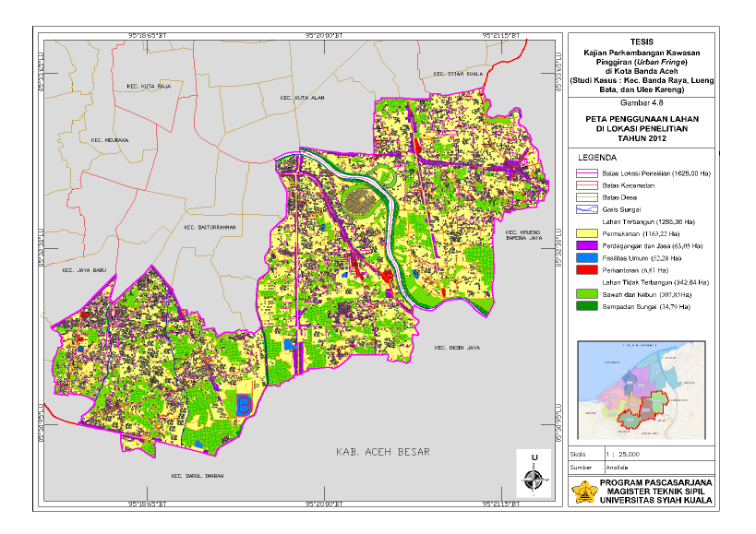Click the purple Perdagangan dan Jasa swatch
This screenshot has height=534, width=756.
(587, 245)
